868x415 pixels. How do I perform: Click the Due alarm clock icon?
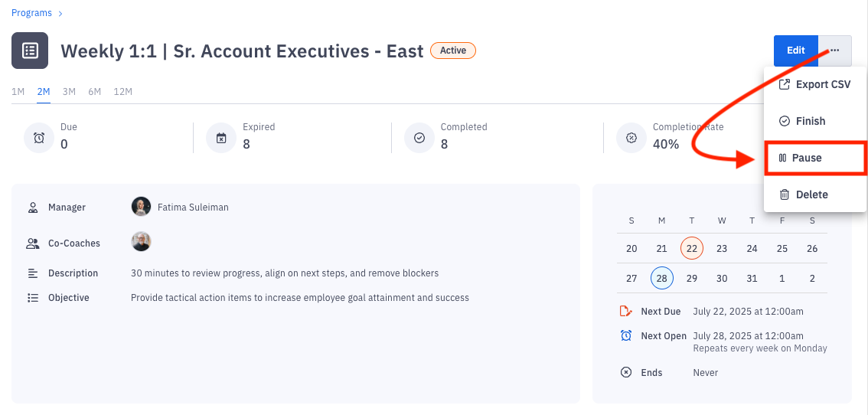[x=39, y=138]
